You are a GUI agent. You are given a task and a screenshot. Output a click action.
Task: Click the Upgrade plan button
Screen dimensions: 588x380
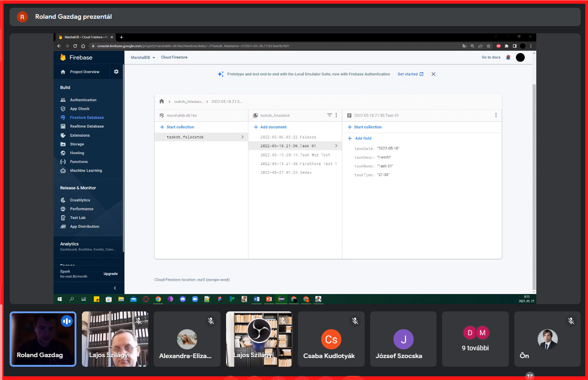(110, 274)
